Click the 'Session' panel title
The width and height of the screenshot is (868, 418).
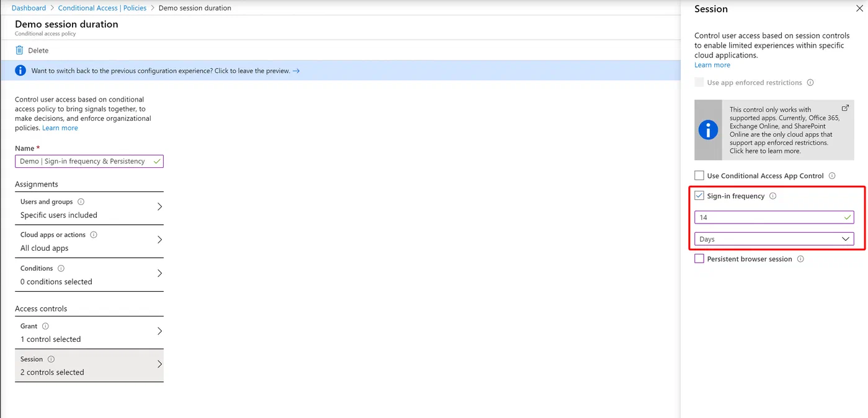pyautogui.click(x=711, y=9)
